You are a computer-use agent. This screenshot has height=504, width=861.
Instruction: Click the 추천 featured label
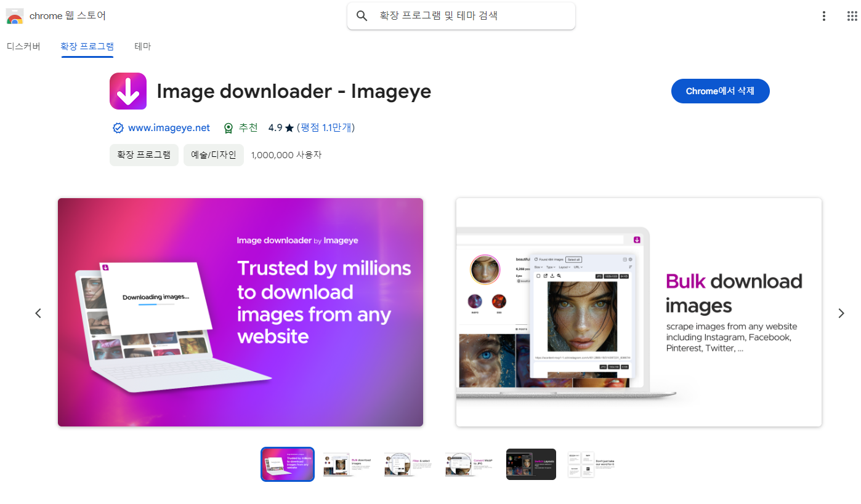tap(248, 128)
